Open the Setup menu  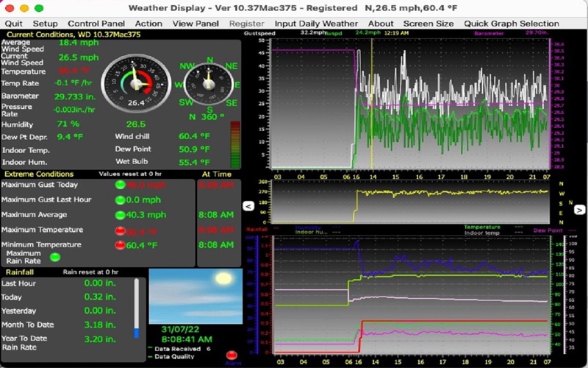coord(45,24)
